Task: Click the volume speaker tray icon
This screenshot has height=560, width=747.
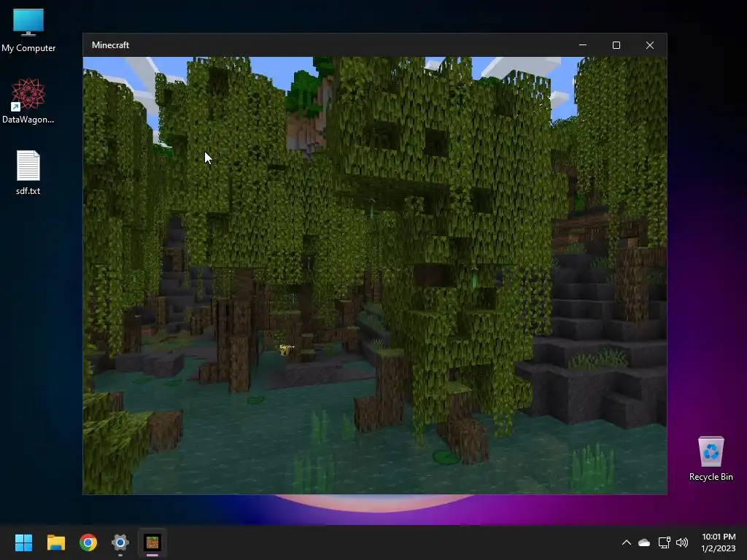Action: (x=682, y=542)
